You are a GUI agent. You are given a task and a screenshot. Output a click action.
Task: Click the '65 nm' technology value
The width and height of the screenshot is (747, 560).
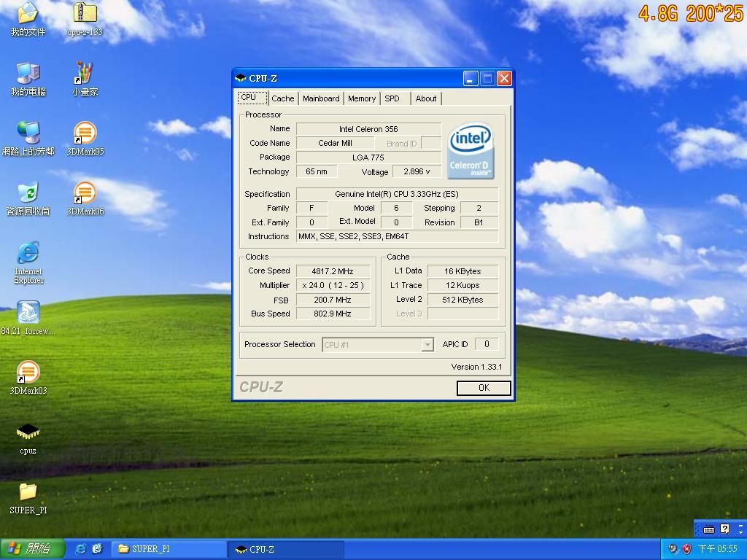[x=317, y=171]
